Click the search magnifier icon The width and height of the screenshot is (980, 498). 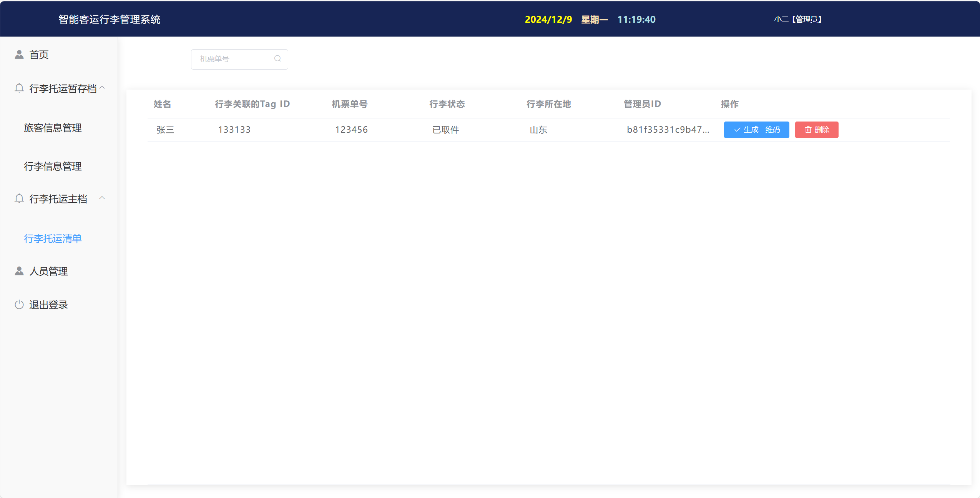(x=277, y=58)
